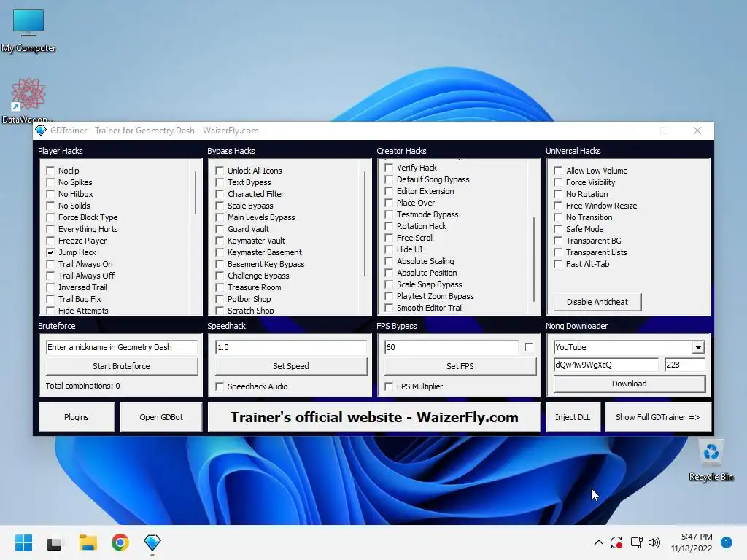Screen dimensions: 747x560
Task: Toggle Allow Low Volume checkbox
Action: coord(558,171)
